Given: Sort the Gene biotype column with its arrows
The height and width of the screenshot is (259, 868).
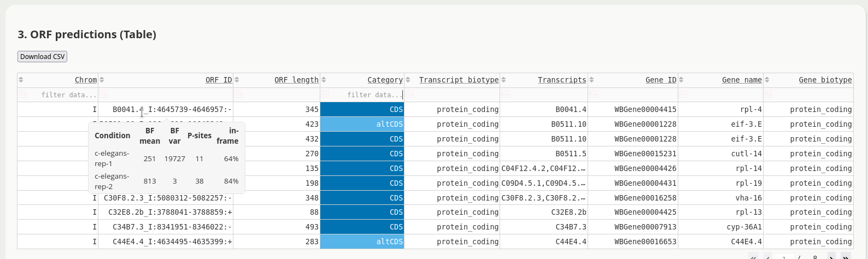Looking at the screenshot, I should click(x=767, y=80).
